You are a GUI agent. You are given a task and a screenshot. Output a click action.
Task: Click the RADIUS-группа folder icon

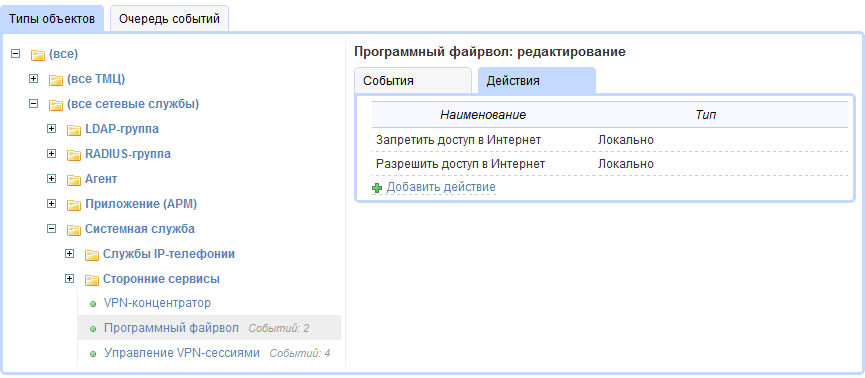click(74, 155)
